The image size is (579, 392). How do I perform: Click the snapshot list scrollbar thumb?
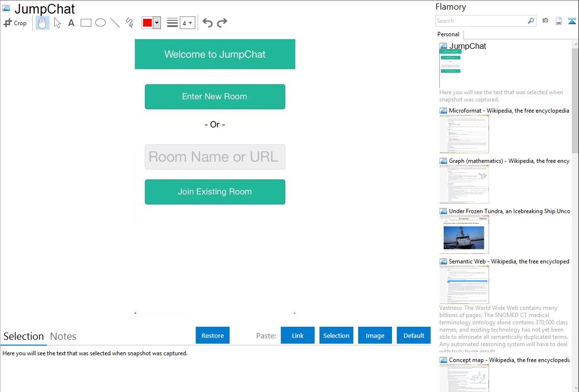[575, 101]
